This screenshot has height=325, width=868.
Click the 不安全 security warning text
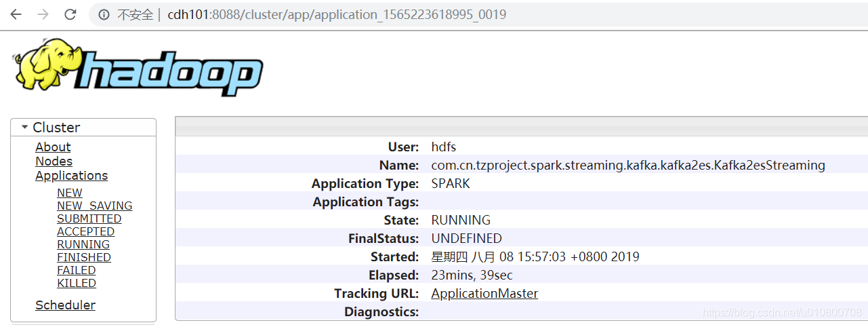pyautogui.click(x=136, y=15)
